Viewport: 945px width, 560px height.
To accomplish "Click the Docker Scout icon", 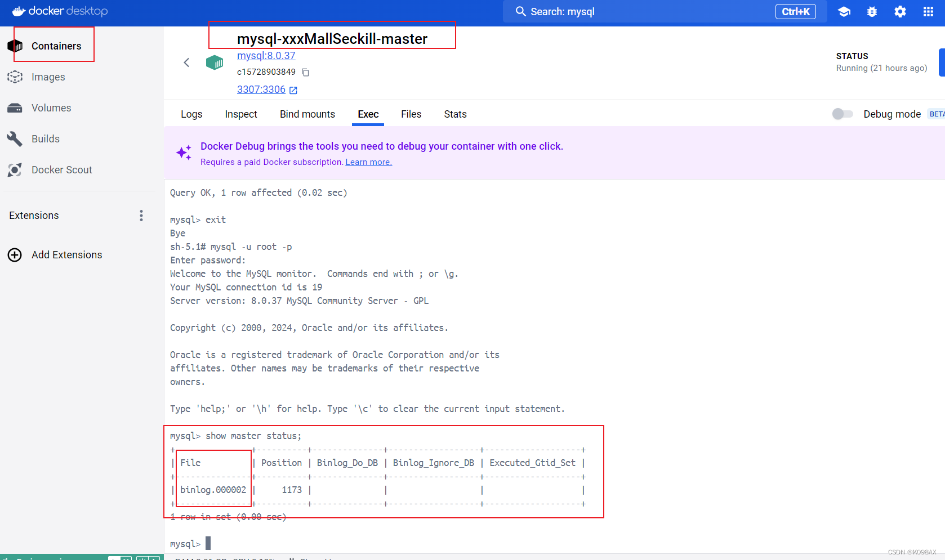I will coord(15,170).
